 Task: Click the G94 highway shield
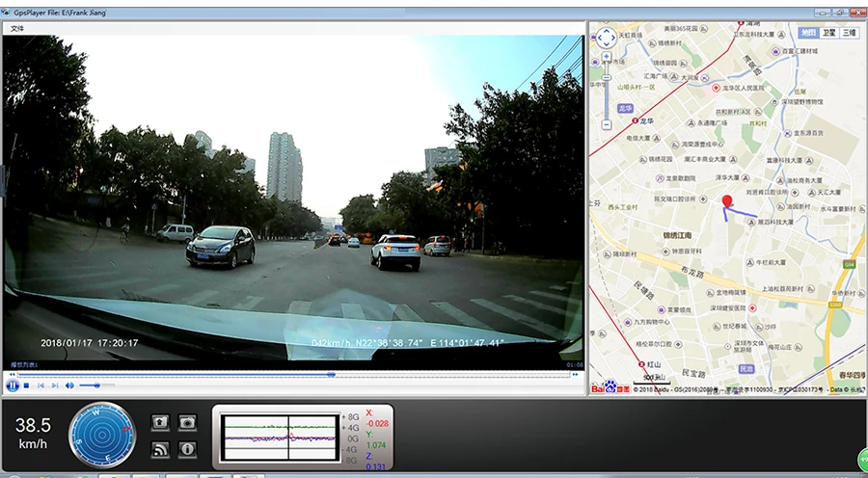tap(850, 265)
